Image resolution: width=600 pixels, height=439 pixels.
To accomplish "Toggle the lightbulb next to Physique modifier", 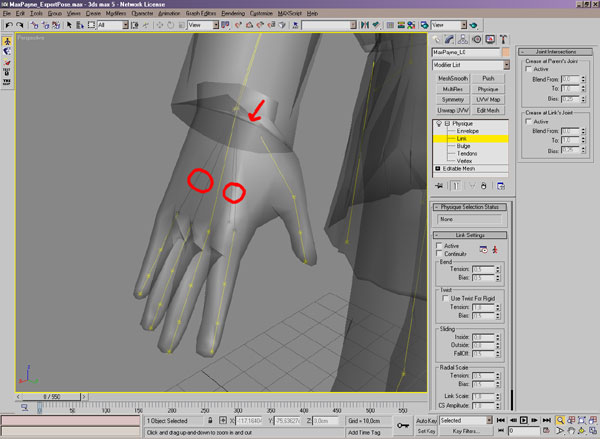I will pos(439,124).
